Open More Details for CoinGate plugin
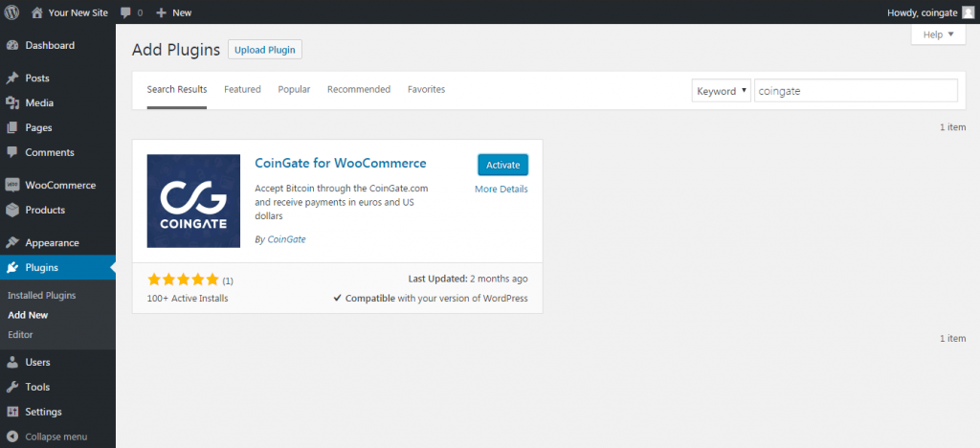 click(501, 190)
